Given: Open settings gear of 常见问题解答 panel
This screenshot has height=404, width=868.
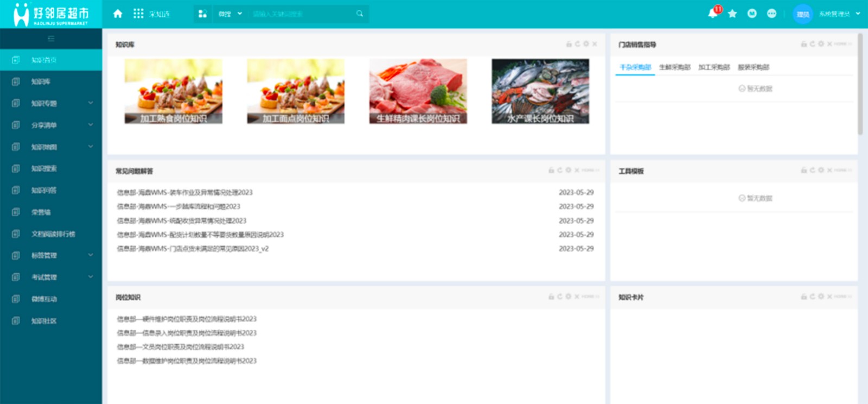Looking at the screenshot, I should 569,171.
